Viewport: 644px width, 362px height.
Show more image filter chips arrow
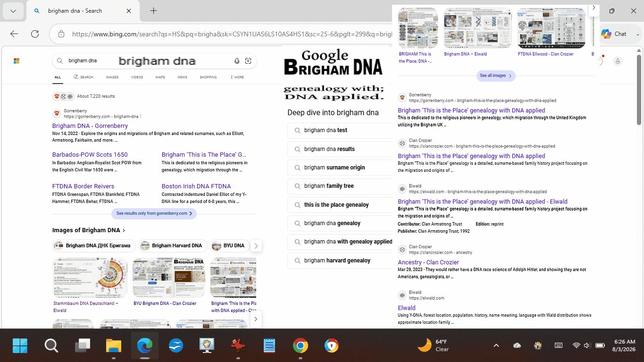click(x=256, y=246)
